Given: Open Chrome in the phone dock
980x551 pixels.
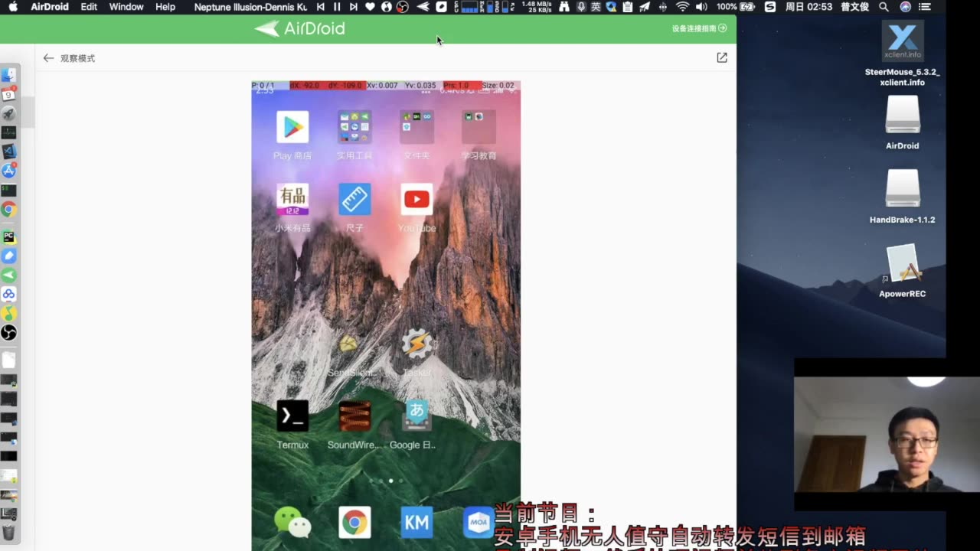Looking at the screenshot, I should [354, 522].
